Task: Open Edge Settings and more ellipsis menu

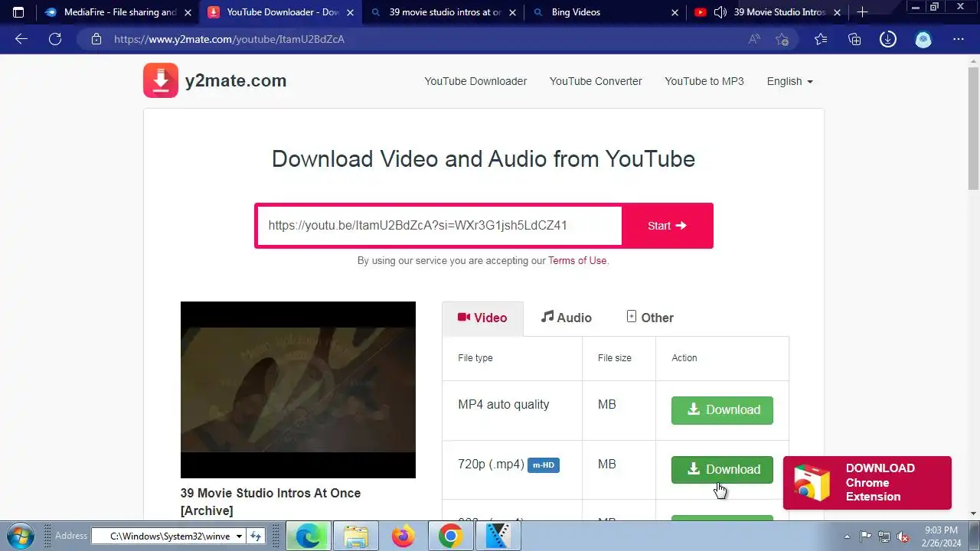Action: click(959, 39)
